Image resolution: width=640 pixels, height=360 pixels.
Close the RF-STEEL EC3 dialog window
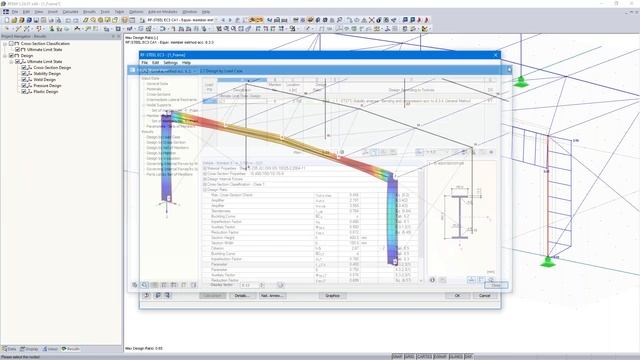coord(496,55)
